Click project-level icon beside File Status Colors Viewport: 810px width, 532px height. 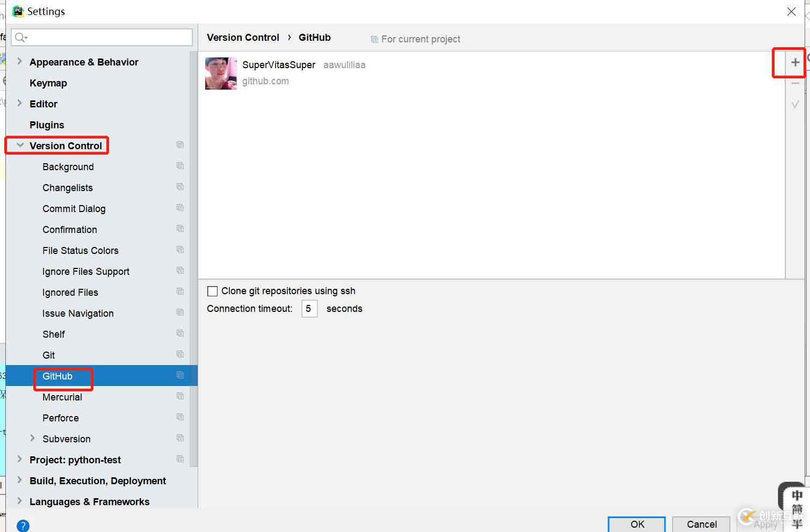tap(180, 250)
